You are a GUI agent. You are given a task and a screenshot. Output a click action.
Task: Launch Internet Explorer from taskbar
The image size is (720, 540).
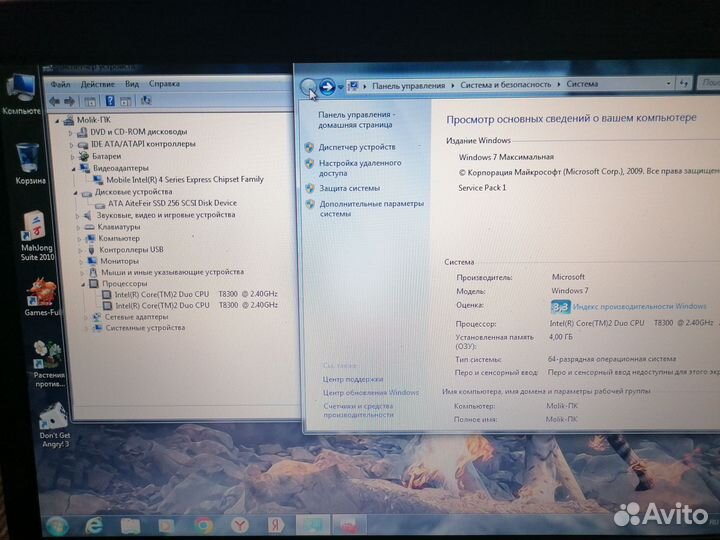point(94,525)
